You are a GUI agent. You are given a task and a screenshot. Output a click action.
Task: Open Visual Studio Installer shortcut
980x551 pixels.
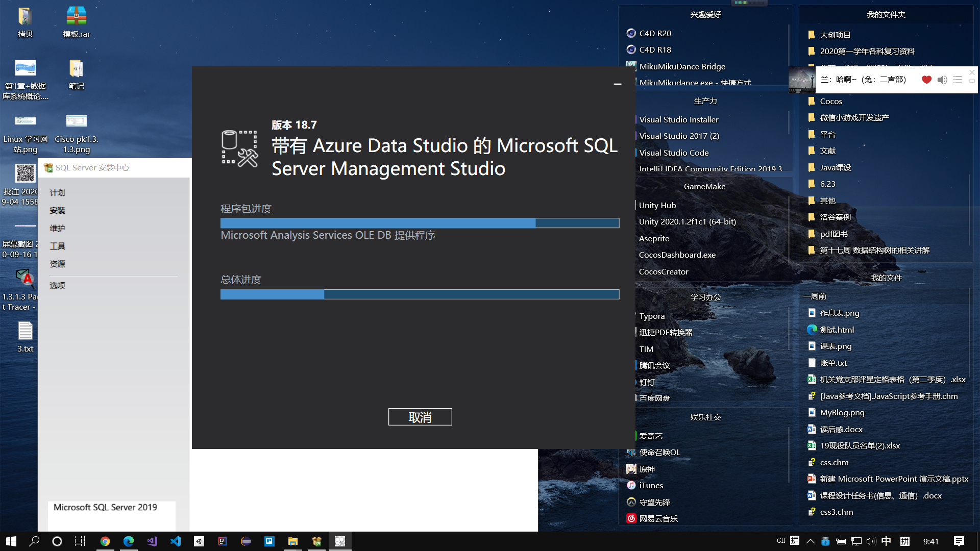coord(678,119)
